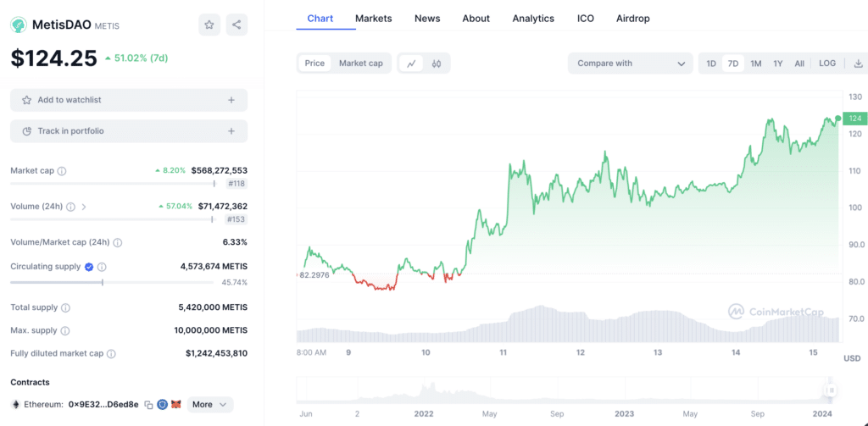The image size is (868, 426).
Task: Open the Analytics tab
Action: click(x=533, y=19)
